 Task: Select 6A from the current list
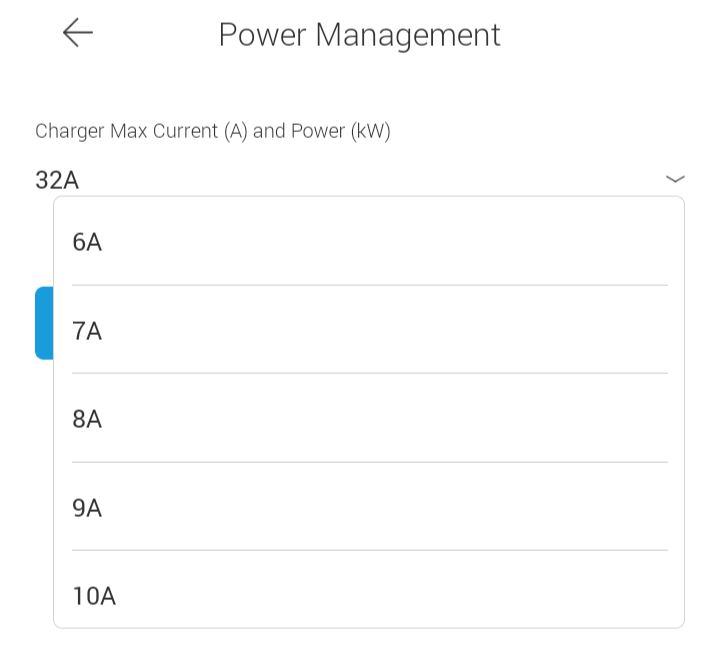[x=368, y=242]
